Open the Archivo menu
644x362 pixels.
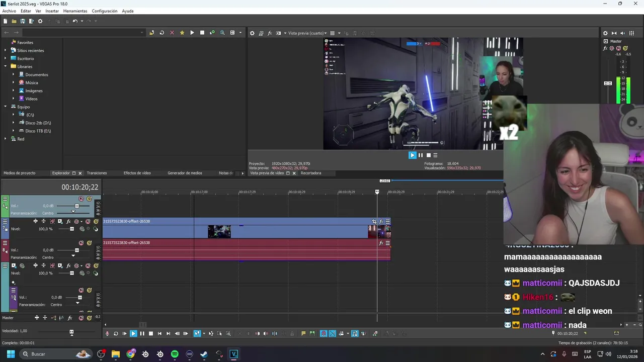[x=9, y=11]
